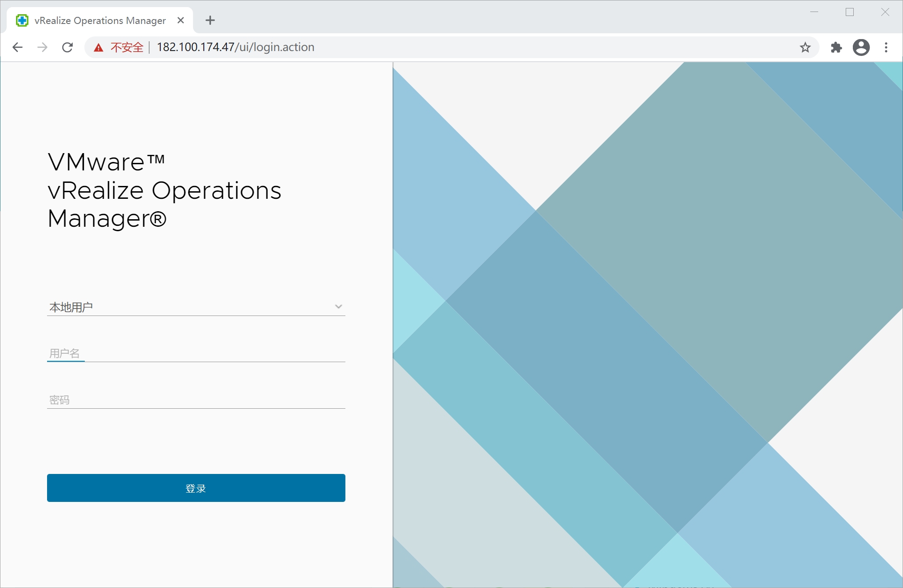
Task: Select the vRealize Operations Manager tab
Action: [x=100, y=20]
